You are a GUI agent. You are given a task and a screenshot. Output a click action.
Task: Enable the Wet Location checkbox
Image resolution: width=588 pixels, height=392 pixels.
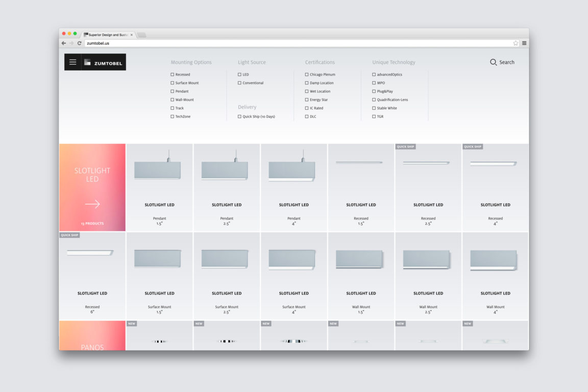click(x=307, y=91)
